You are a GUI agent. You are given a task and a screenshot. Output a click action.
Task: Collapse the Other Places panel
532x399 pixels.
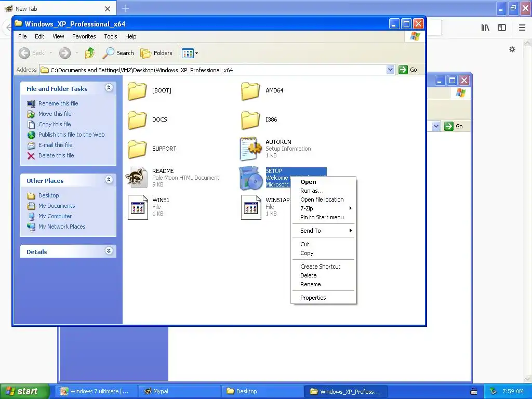point(109,180)
